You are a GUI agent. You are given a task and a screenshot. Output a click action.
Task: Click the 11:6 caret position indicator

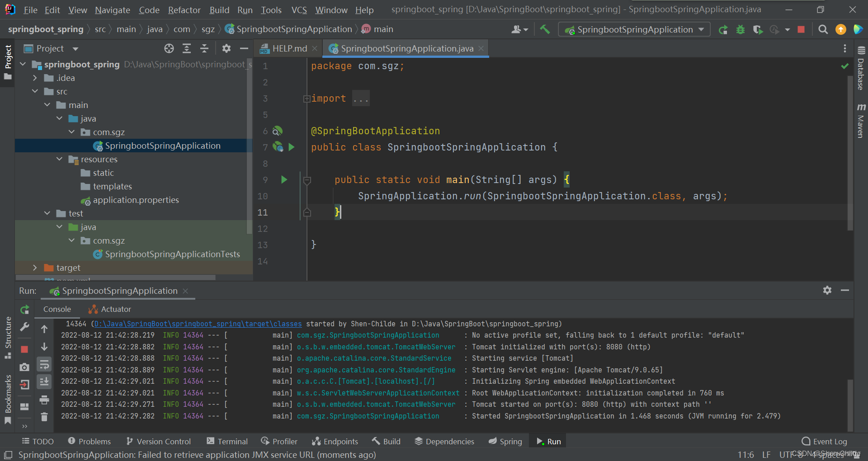click(x=745, y=455)
